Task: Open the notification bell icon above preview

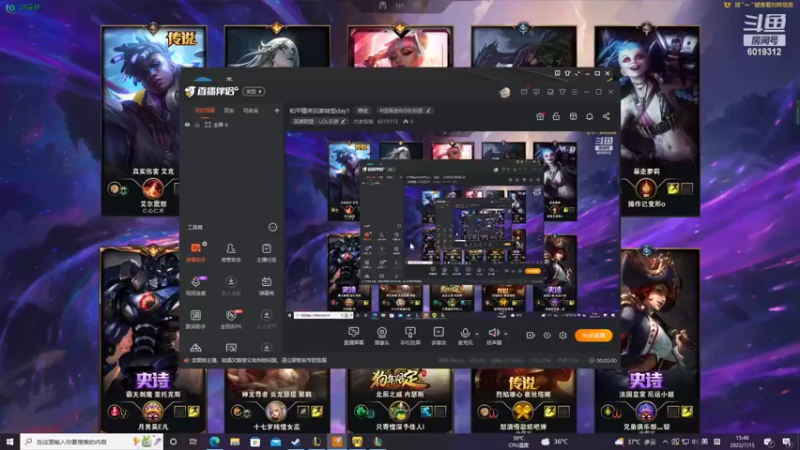Action: click(x=589, y=116)
